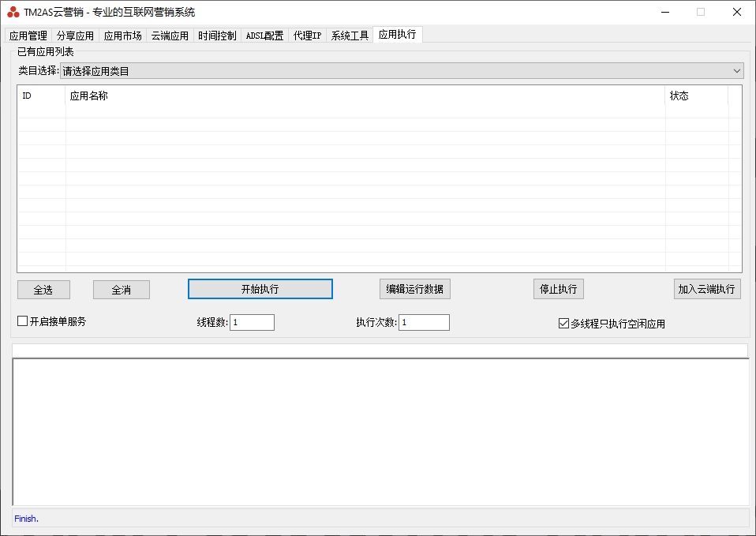The image size is (756, 536).
Task: Start execution with 开始执行 button
Action: [x=260, y=289]
